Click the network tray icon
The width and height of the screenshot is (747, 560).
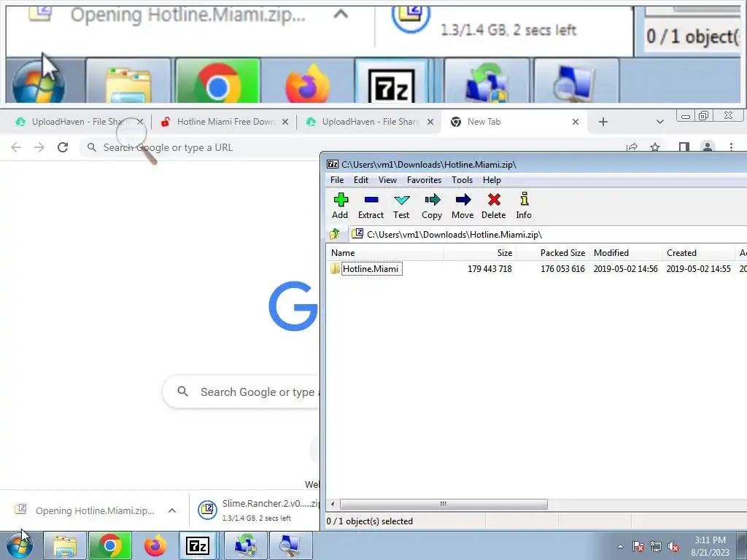(656, 546)
